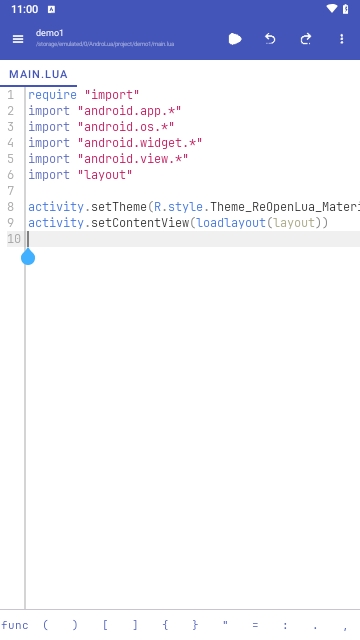Check the battery status bar icon
The image size is (360, 640).
click(x=345, y=9)
